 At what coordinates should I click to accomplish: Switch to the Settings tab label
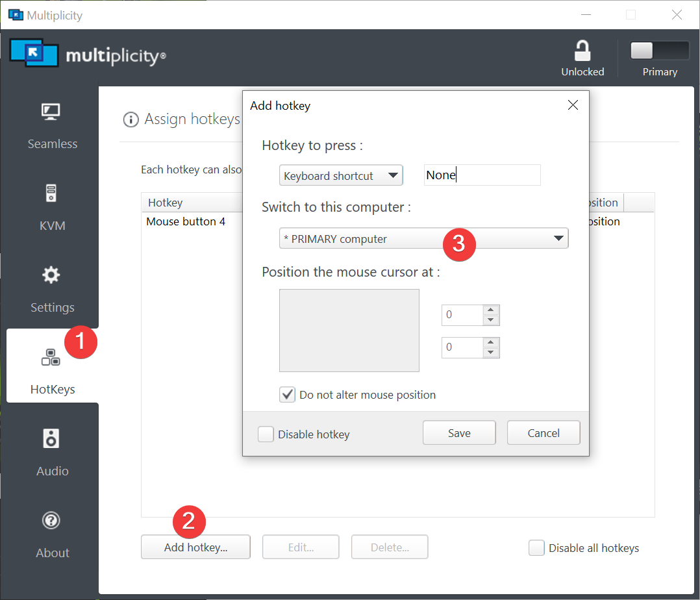pyautogui.click(x=53, y=308)
